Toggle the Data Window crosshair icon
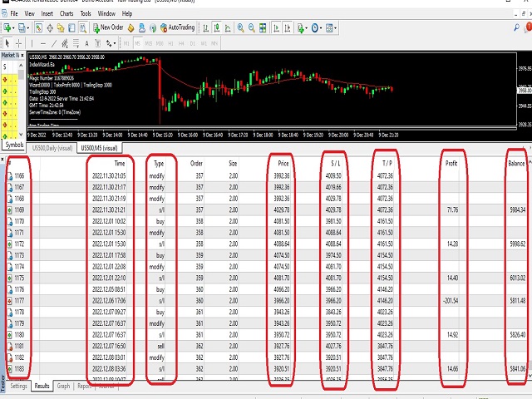This screenshot has width=532, height=399. pyautogui.click(x=50, y=27)
